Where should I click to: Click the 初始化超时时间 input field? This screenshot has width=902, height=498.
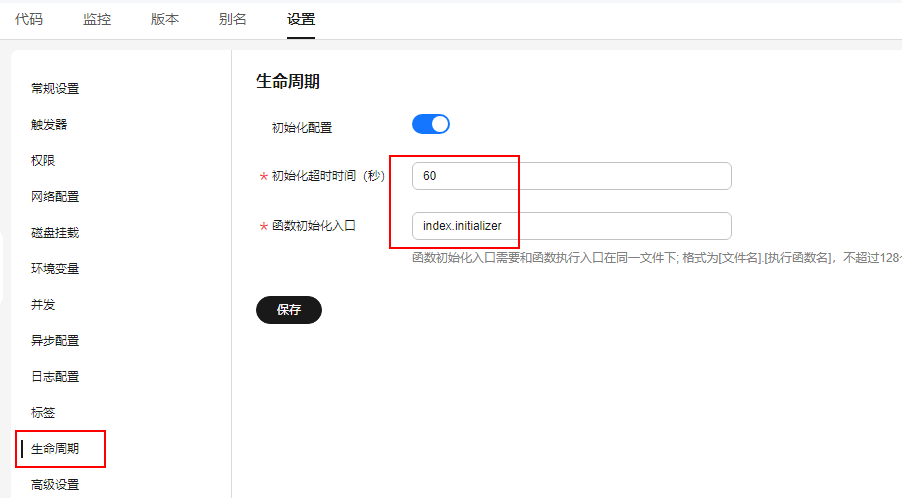(x=571, y=176)
